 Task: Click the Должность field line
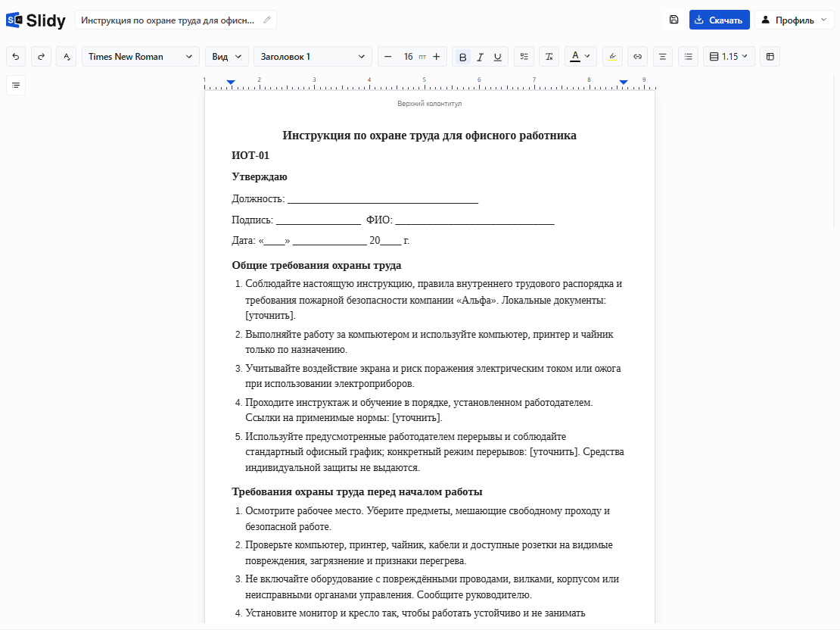pyautogui.click(x=355, y=199)
